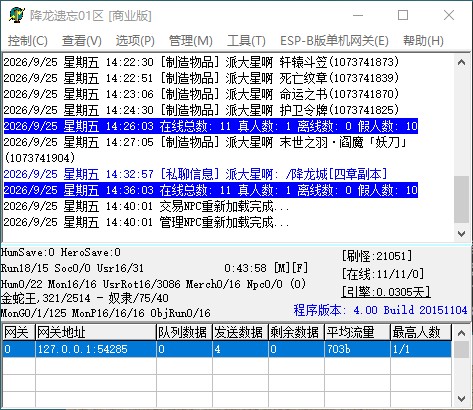Click the [在线:11/11/0] status text
The image size is (473, 410).
[x=383, y=274]
